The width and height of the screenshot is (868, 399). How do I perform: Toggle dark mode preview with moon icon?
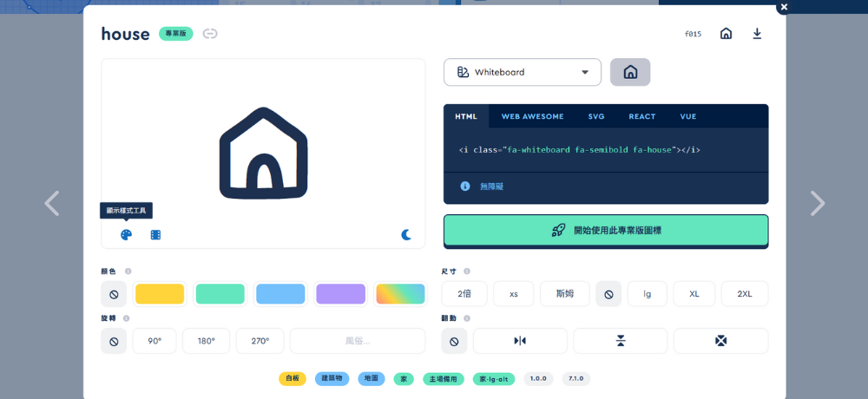pos(406,235)
